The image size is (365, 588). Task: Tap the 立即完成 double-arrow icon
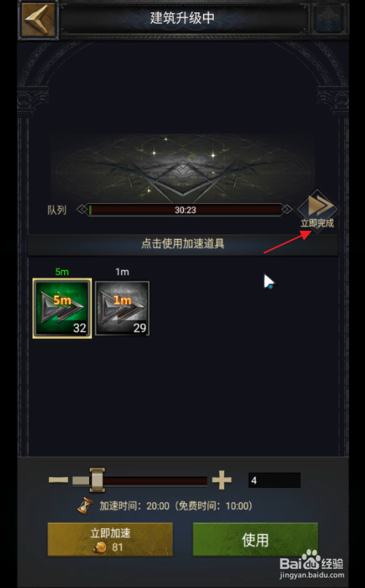(x=317, y=207)
